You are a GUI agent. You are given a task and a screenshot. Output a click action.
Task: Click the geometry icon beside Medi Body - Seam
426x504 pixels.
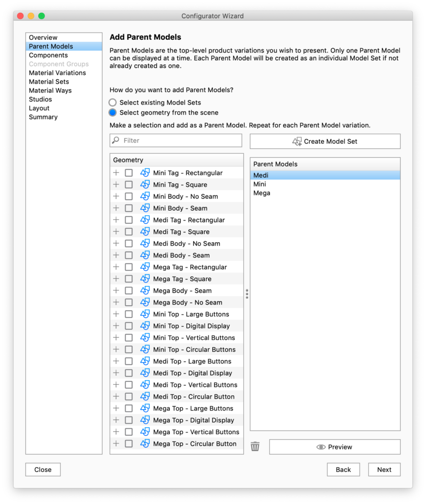(145, 255)
